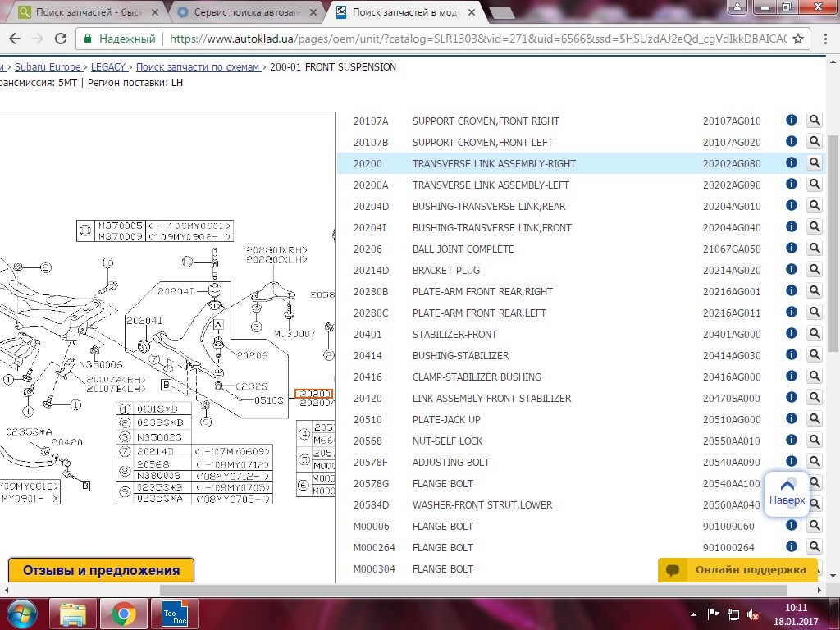The width and height of the screenshot is (840, 630).
Task: Go to LEGACY breadcrumb link
Action: [108, 67]
